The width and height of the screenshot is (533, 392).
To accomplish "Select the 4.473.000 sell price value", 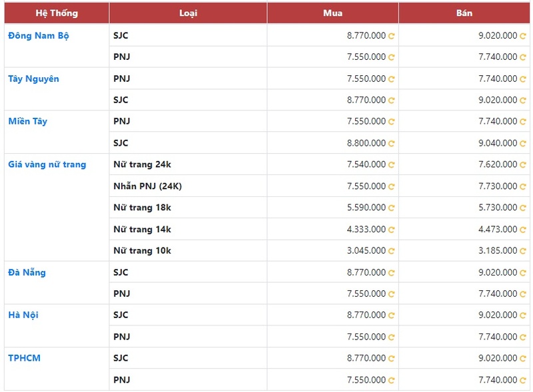I will click(498, 230).
